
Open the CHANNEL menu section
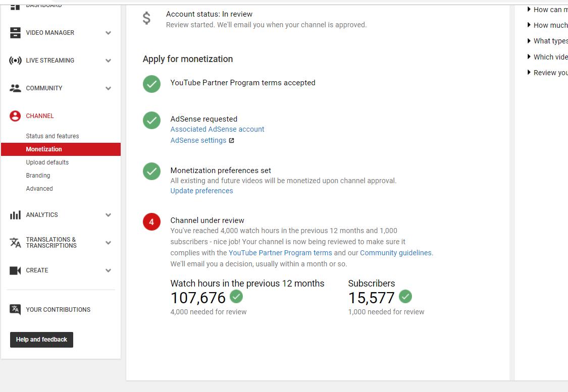pyautogui.click(x=39, y=116)
